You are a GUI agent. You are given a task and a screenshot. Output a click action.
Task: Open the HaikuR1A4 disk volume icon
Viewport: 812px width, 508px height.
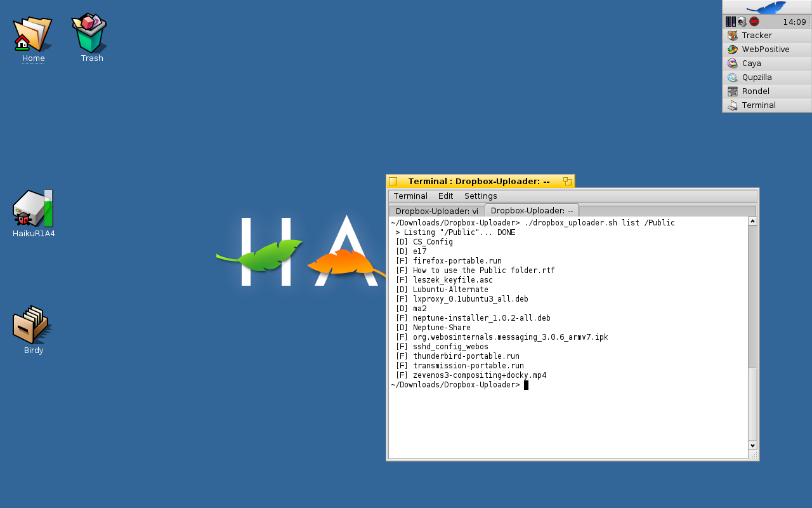[33, 210]
